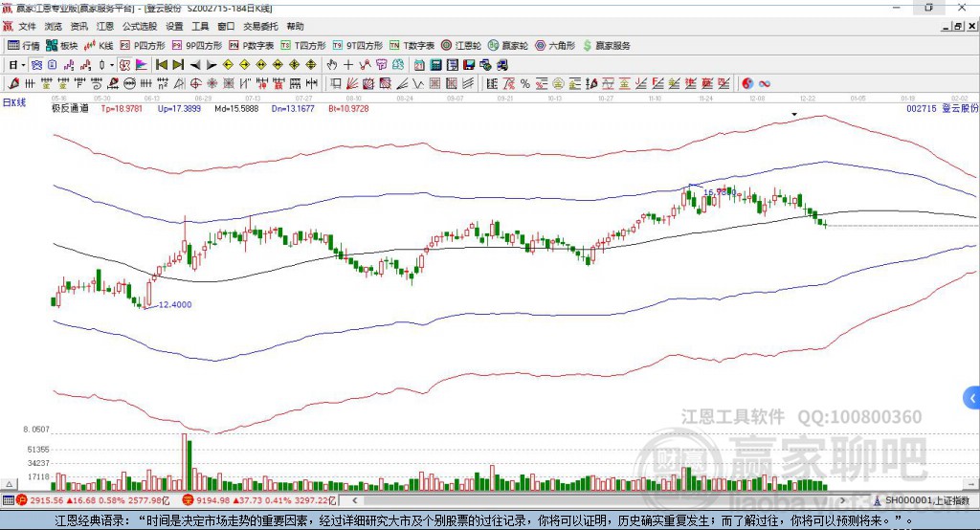Jump to the last bar icon

point(178,65)
